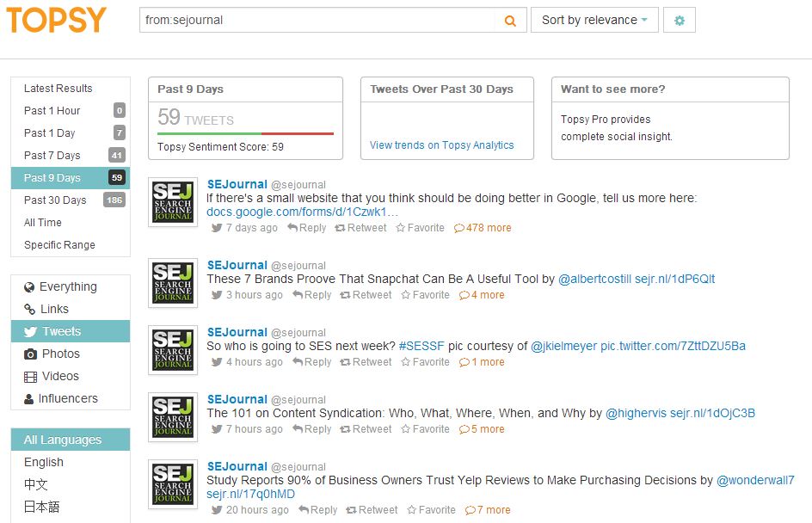Image resolution: width=812 pixels, height=523 pixels.
Task: Expand 1 more on SES tweet
Action: pos(482,362)
